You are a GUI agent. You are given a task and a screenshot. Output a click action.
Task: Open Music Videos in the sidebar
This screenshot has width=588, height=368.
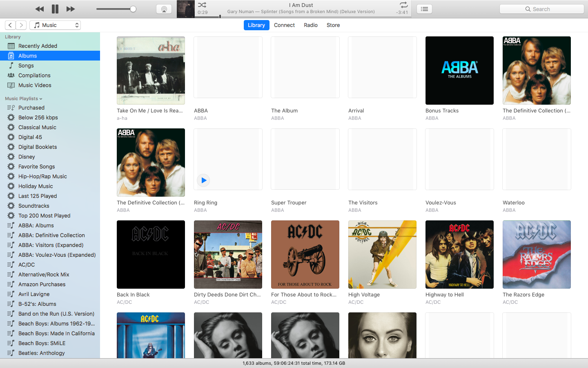pyautogui.click(x=50, y=85)
